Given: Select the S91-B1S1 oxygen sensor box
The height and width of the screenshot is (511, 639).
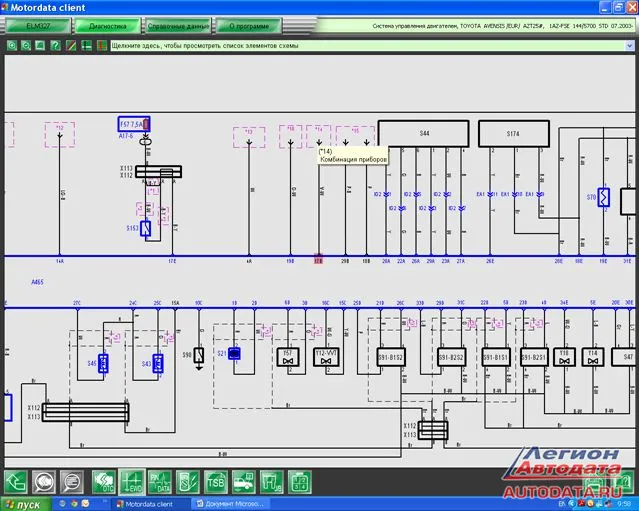Looking at the screenshot, I should [x=496, y=357].
